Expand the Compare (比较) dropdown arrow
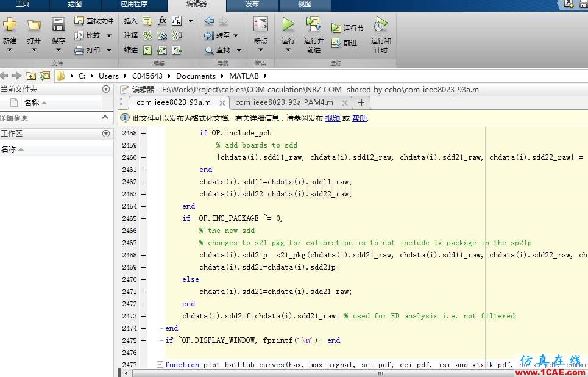The width and height of the screenshot is (588, 377). click(x=109, y=35)
